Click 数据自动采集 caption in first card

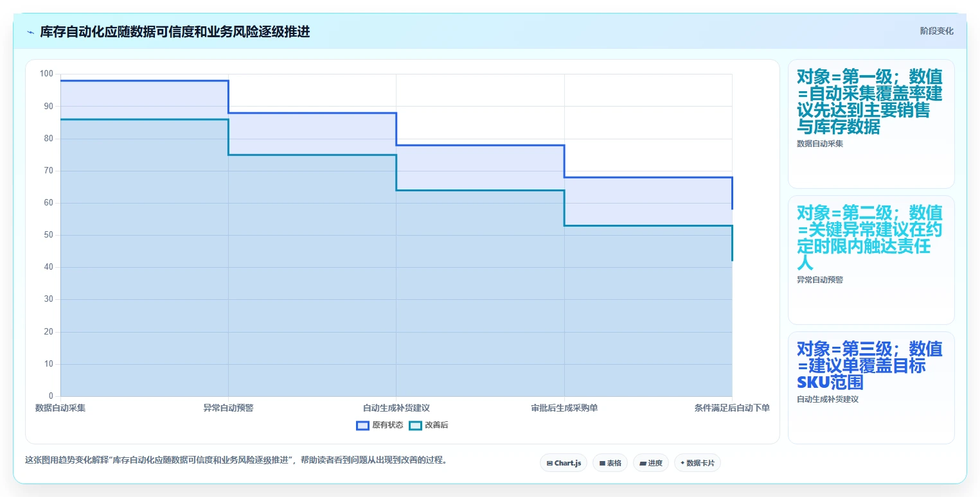tap(820, 144)
